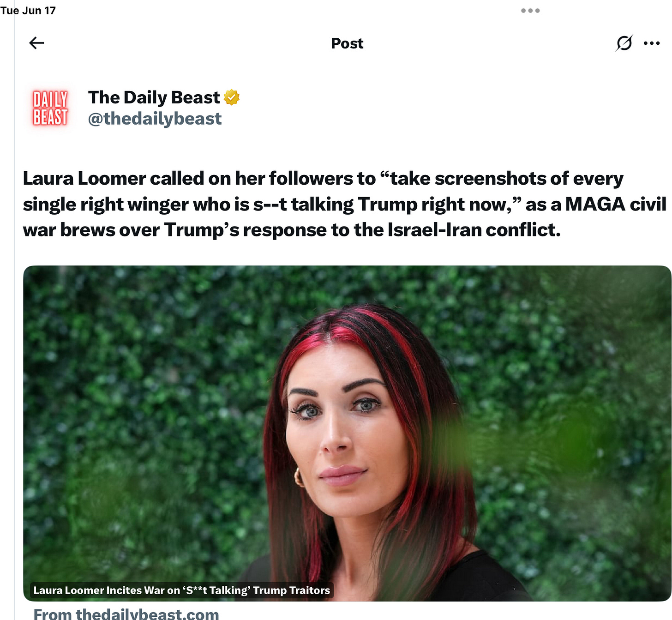Tap the 'MAGA civil' words in post
The height and width of the screenshot is (620, 672).
[616, 204]
